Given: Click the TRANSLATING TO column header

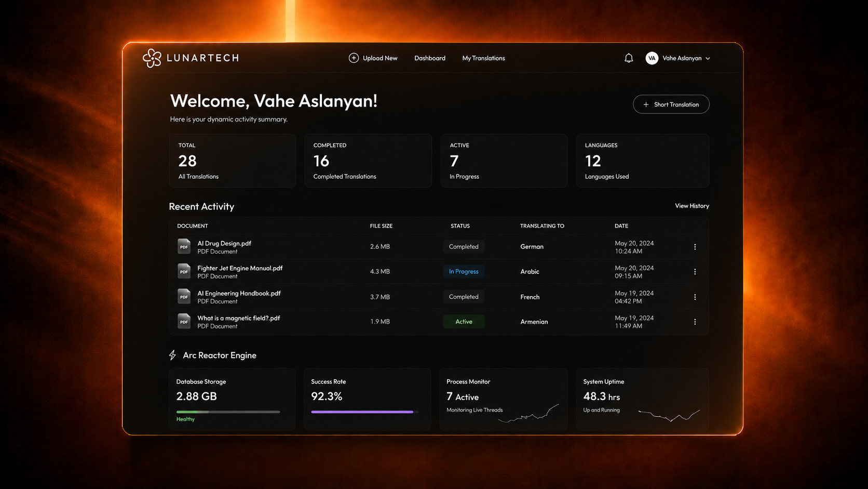Looking at the screenshot, I should click(x=542, y=226).
